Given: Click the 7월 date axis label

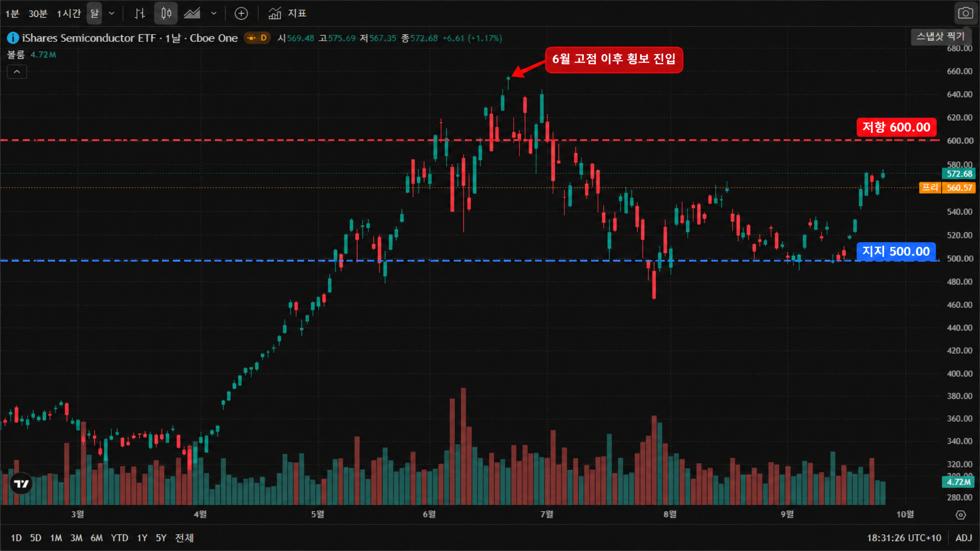Looking at the screenshot, I should [546, 514].
